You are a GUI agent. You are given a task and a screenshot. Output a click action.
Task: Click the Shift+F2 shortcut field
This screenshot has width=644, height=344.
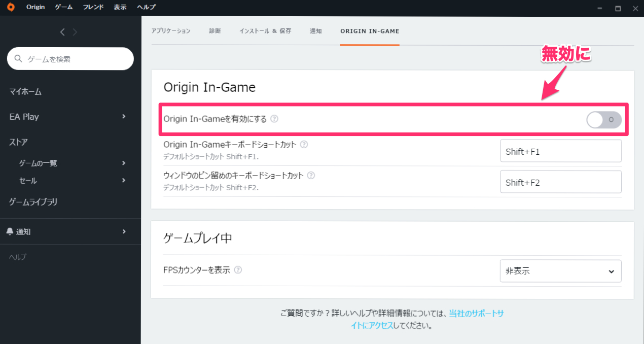click(560, 182)
